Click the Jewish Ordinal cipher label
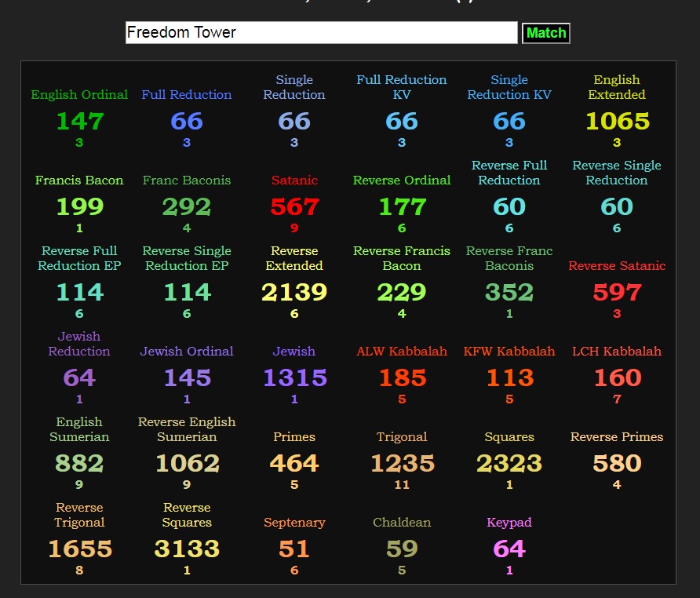This screenshot has height=598, width=700. 187,352
